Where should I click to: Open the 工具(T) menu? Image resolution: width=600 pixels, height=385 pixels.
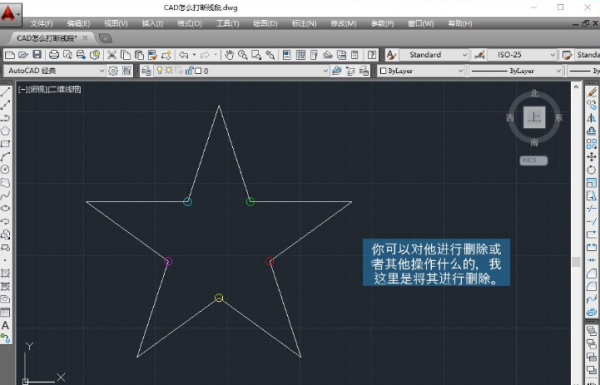(x=228, y=24)
